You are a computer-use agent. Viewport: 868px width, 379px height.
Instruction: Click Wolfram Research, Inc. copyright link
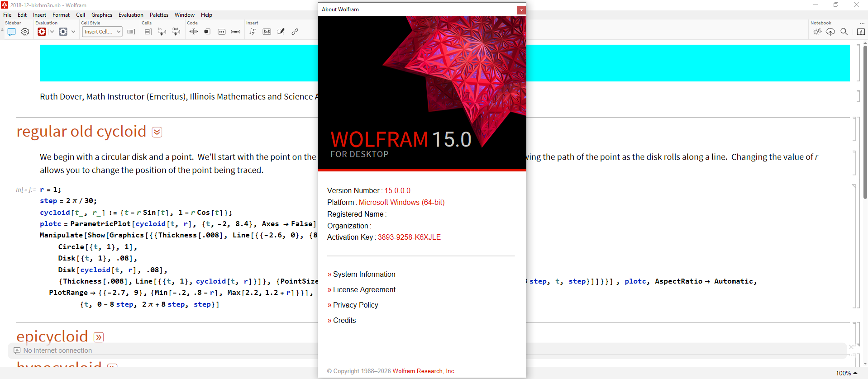click(424, 371)
